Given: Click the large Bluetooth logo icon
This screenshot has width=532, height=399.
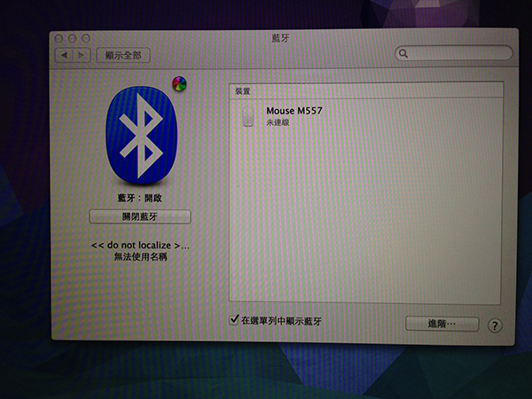Looking at the screenshot, I should coord(142,135).
